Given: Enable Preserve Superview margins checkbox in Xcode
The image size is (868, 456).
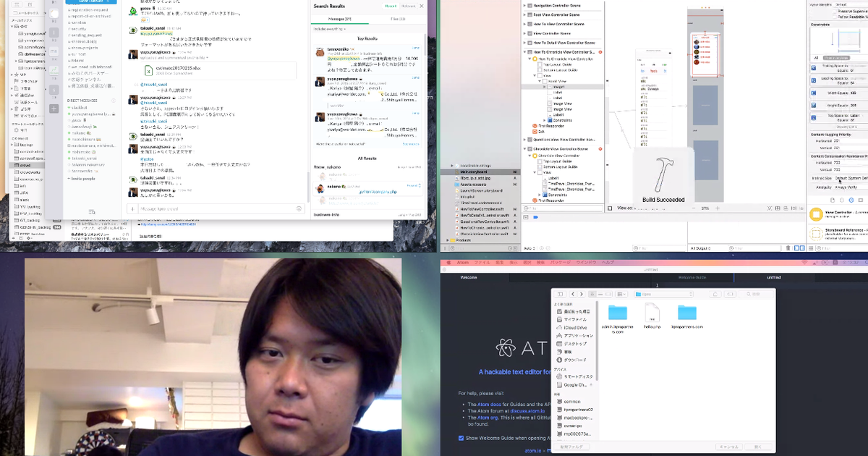Looking at the screenshot, I should coord(835,11).
